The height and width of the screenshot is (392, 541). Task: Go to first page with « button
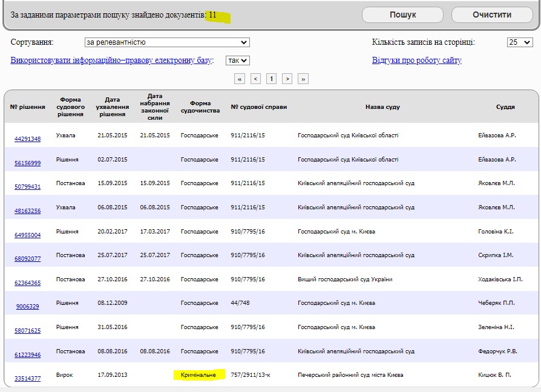point(240,79)
